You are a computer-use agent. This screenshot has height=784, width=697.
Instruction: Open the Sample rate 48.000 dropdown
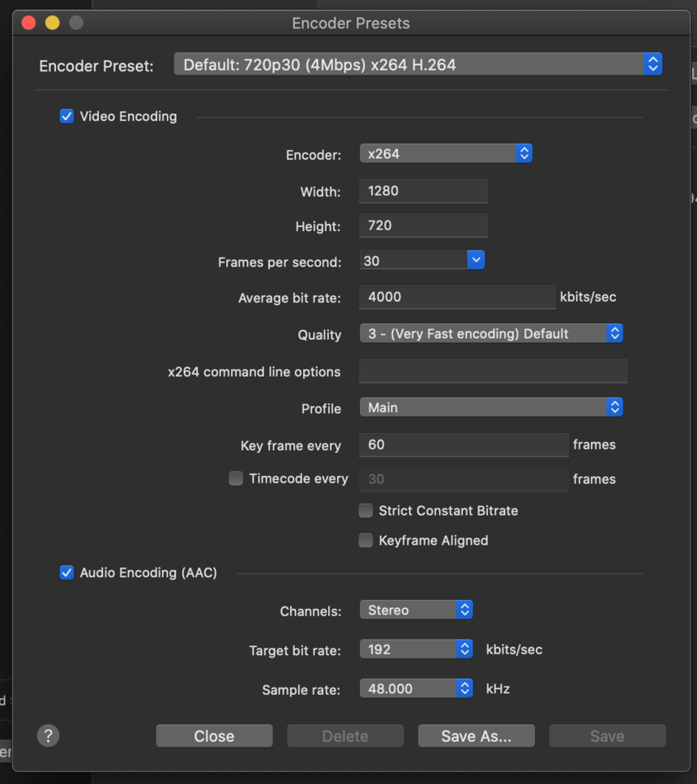(x=416, y=688)
